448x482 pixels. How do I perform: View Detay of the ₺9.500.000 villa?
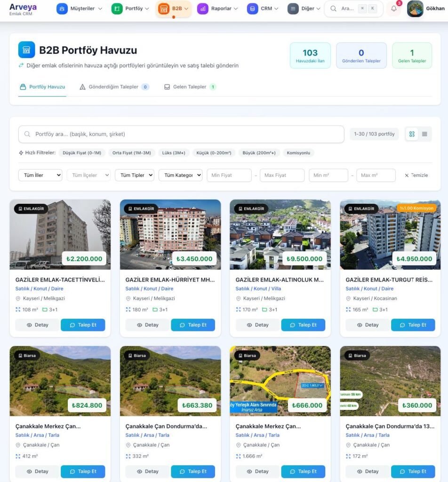click(257, 325)
